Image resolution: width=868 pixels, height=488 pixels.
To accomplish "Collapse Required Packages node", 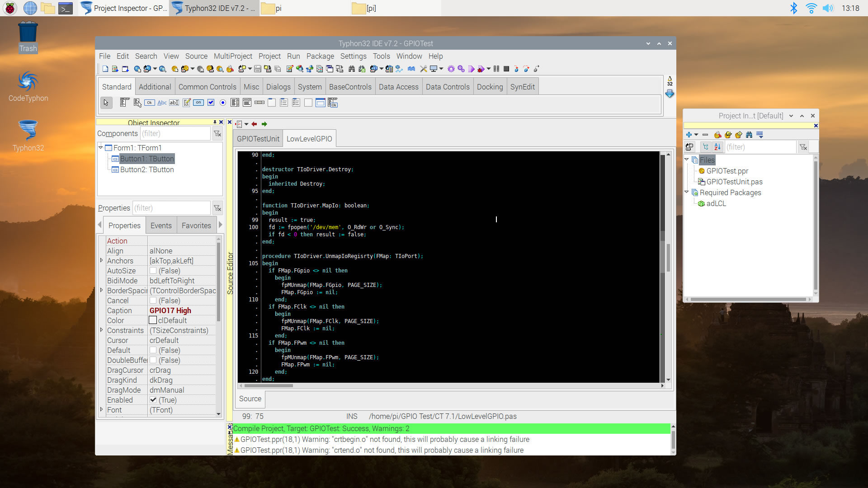I will point(687,192).
